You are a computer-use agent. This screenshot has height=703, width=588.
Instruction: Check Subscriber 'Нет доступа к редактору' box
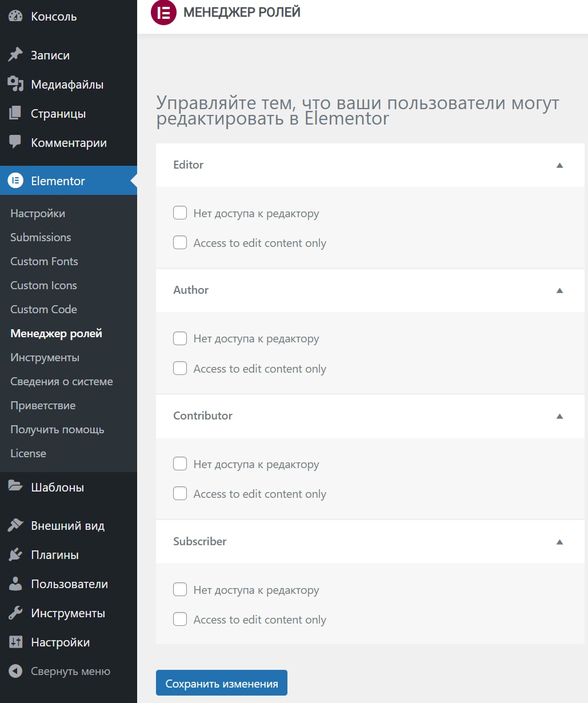[x=180, y=590]
